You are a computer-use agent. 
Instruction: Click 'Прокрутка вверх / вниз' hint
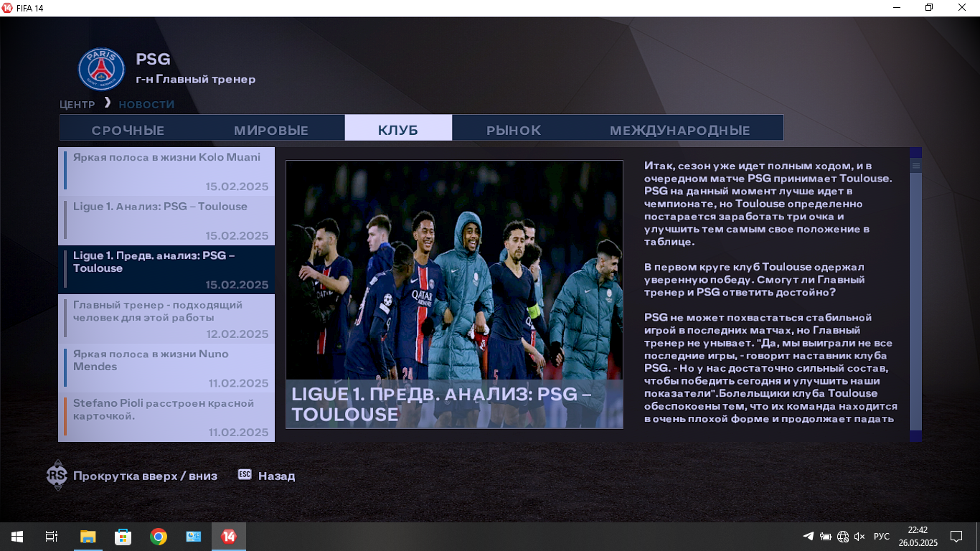[x=145, y=476]
